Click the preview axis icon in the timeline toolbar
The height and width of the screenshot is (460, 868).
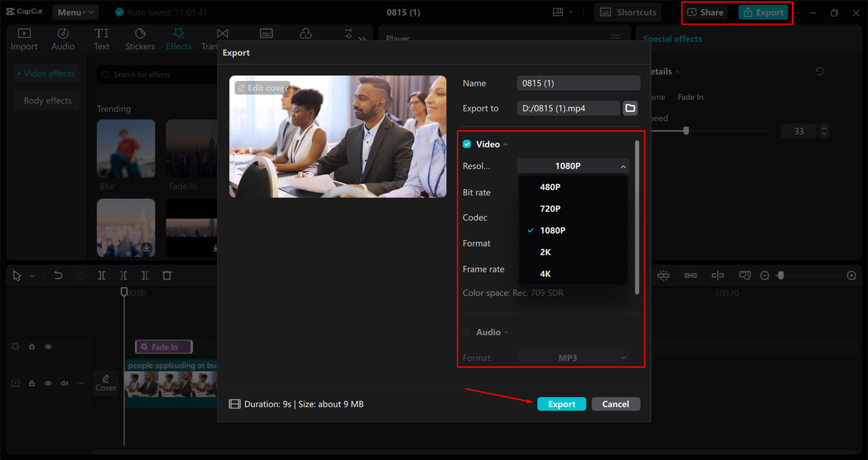[x=717, y=275]
